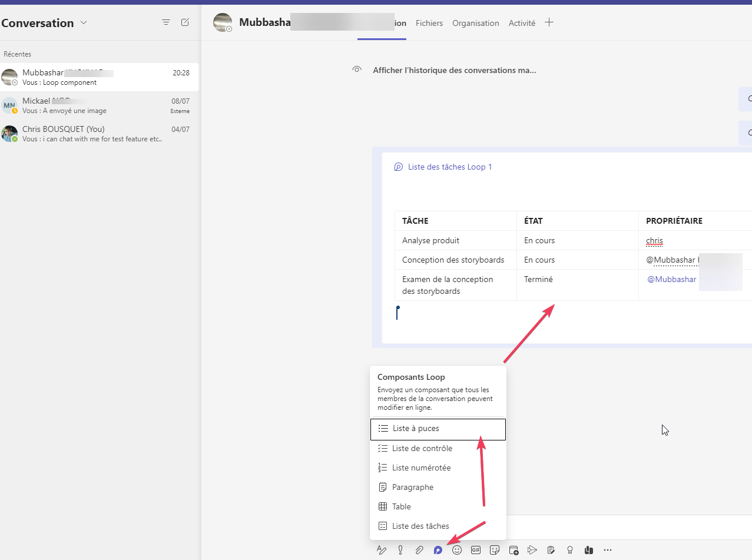Click the chris owner cell
The image size is (752, 560).
pos(695,240)
